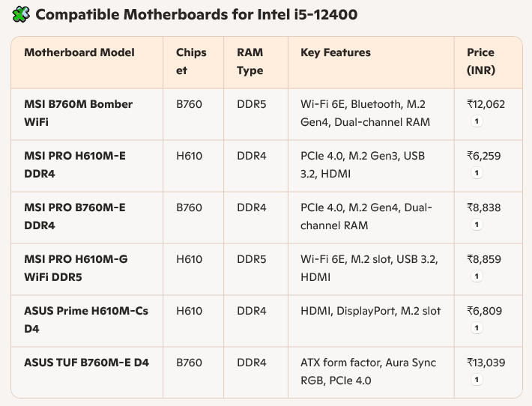Click the Key Features column header
This screenshot has height=406, width=532.
336,52
